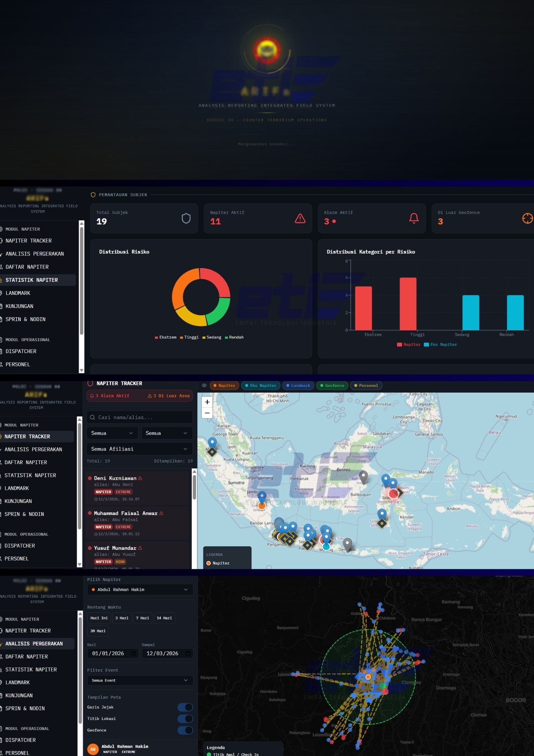534x756 pixels.
Task: Open Dispatcher in the movement analysis screen sidebar
Action: [x=20, y=740]
